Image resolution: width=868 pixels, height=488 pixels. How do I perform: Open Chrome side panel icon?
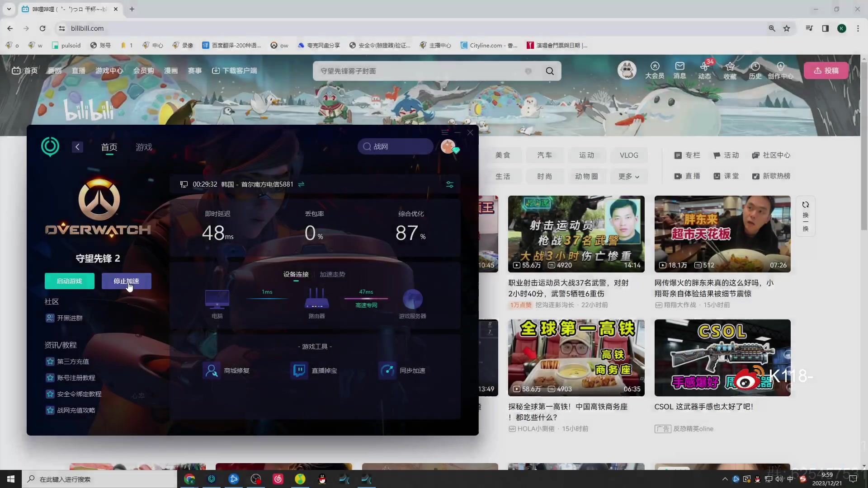point(826,28)
